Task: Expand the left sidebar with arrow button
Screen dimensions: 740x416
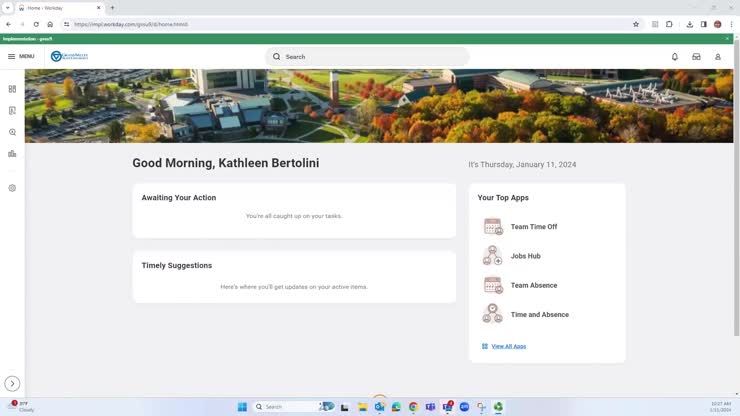Action: coord(12,383)
